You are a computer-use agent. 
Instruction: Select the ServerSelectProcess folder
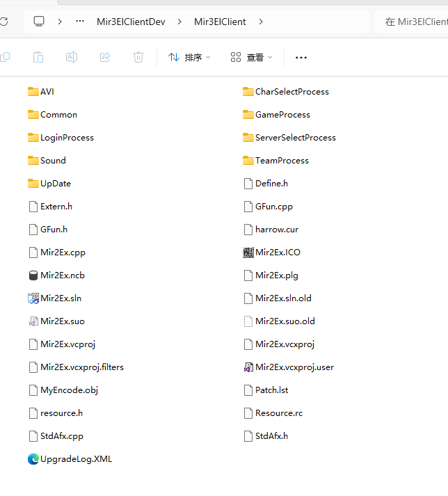[289, 138]
